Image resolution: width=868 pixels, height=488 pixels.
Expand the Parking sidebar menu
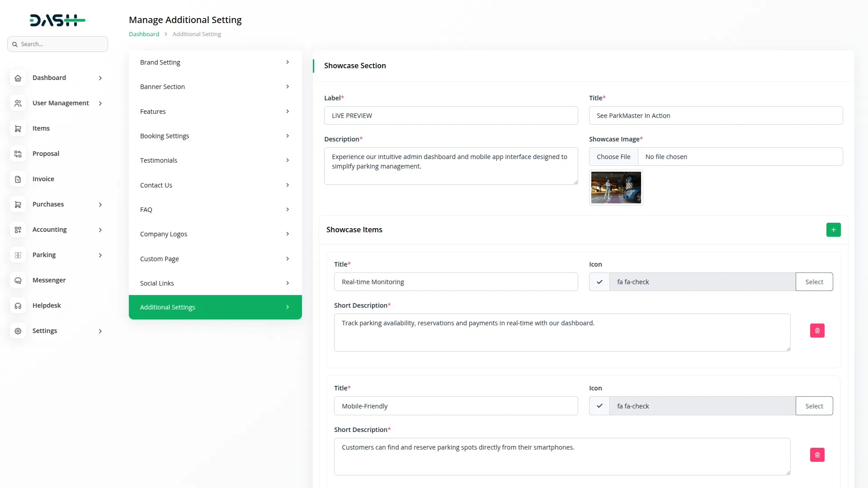(100, 255)
